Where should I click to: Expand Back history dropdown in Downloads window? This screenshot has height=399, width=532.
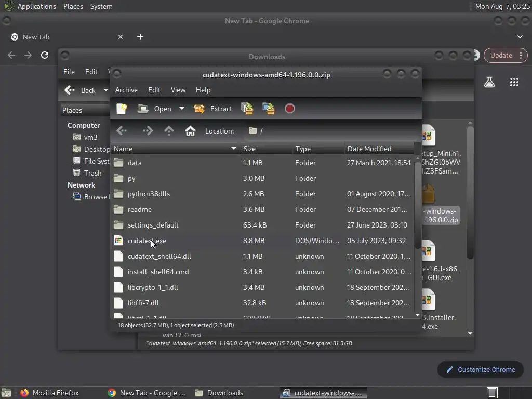pos(105,90)
